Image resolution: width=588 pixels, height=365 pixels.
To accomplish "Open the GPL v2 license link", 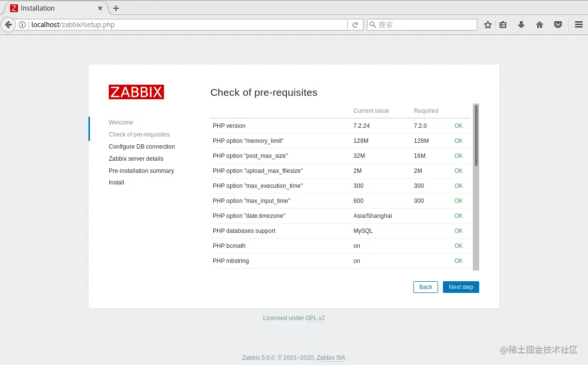I will point(315,318).
